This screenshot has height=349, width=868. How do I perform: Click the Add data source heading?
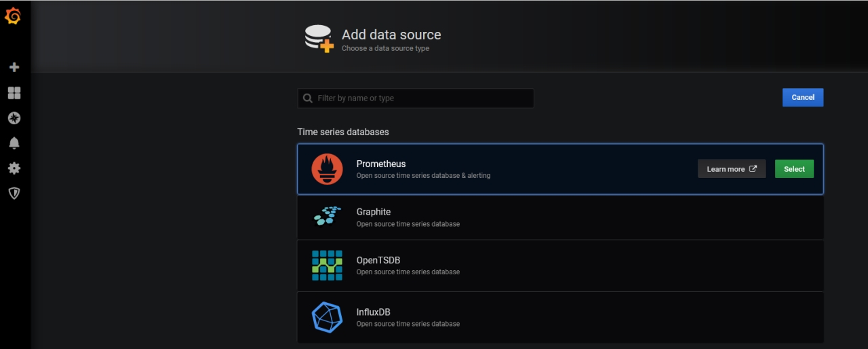coord(391,35)
